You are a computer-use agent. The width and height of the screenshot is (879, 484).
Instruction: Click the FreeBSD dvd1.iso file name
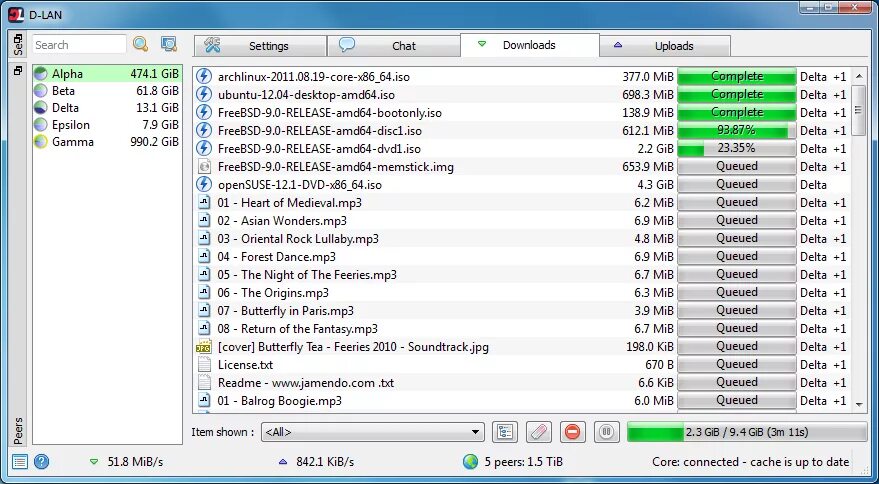point(319,149)
